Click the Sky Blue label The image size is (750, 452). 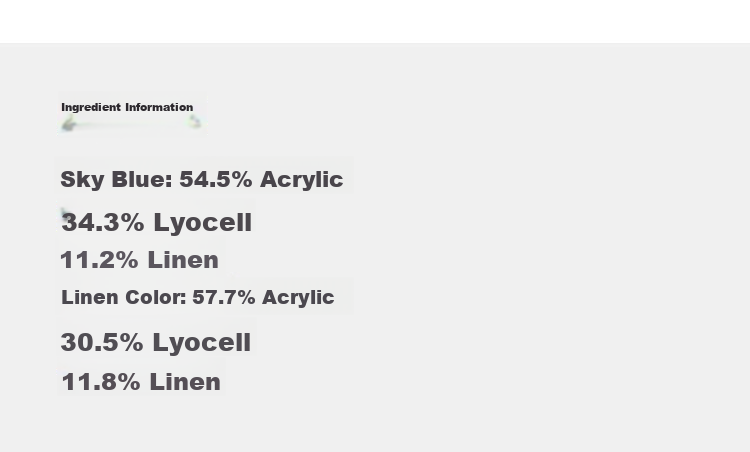(x=117, y=180)
